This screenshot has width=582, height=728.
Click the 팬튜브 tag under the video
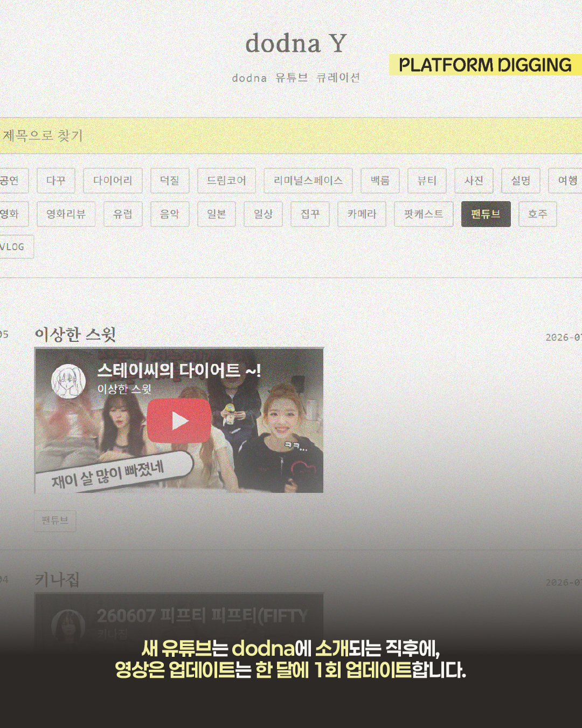coord(55,520)
